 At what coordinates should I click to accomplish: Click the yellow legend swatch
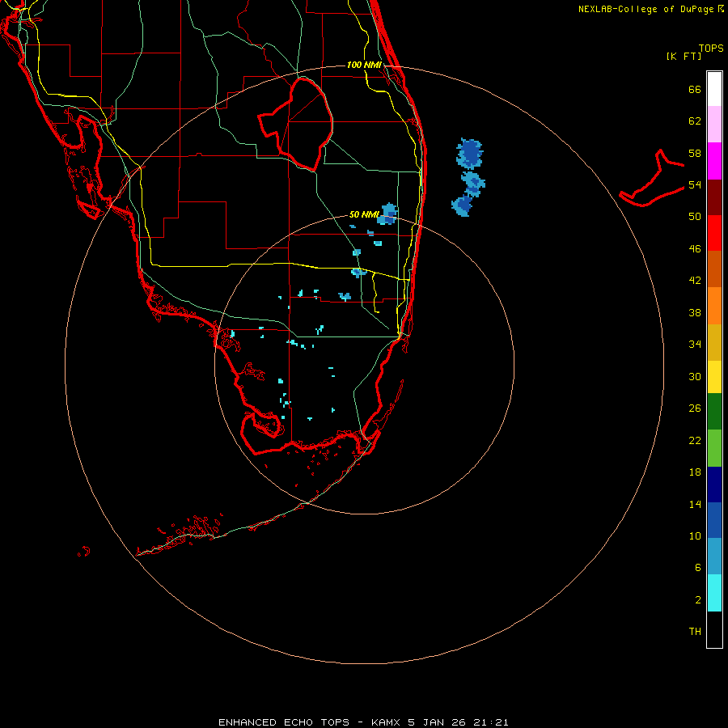(714, 377)
